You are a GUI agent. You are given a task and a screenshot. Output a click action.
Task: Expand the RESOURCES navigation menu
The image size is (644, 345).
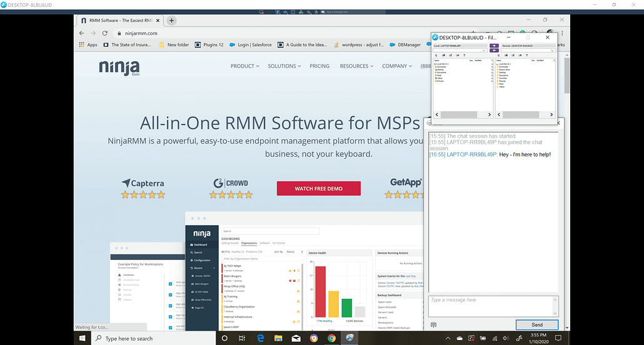click(356, 66)
